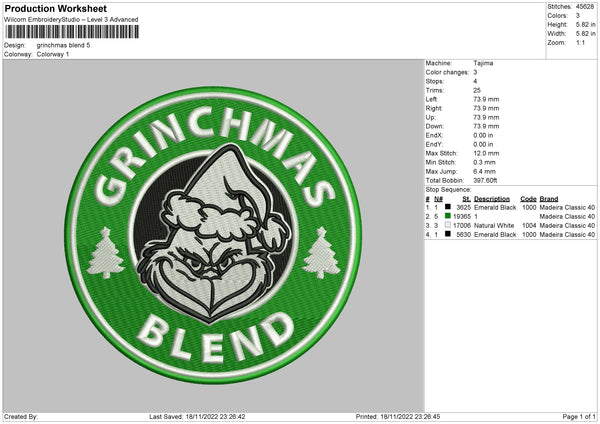This screenshot has width=600, height=424.
Task: Click the Color changes value
Action: point(475,72)
